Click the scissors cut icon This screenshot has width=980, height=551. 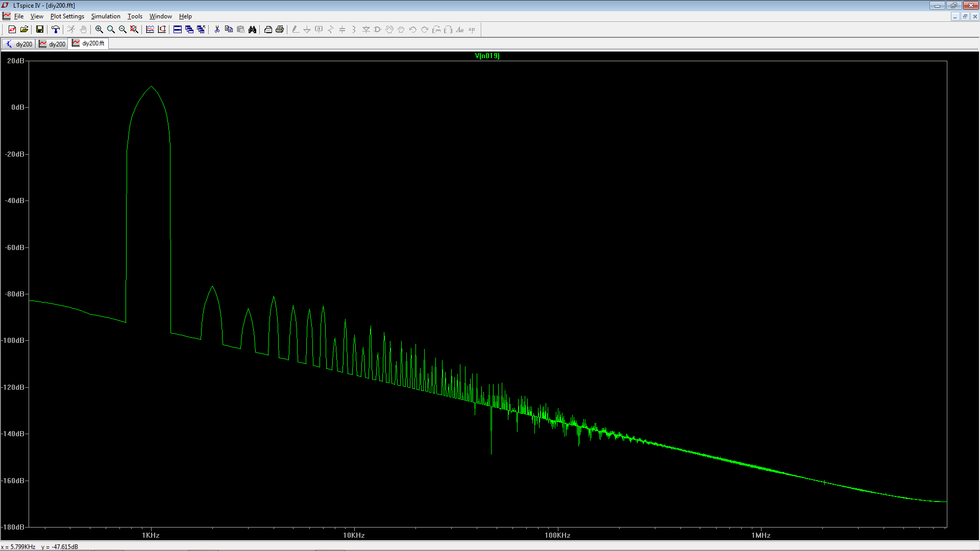pos(217,30)
